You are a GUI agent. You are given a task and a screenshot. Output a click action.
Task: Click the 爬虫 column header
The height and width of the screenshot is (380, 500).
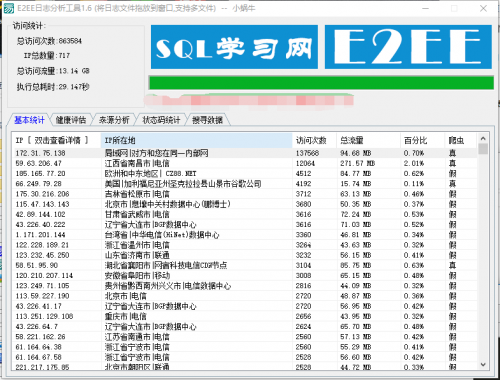tap(460, 140)
